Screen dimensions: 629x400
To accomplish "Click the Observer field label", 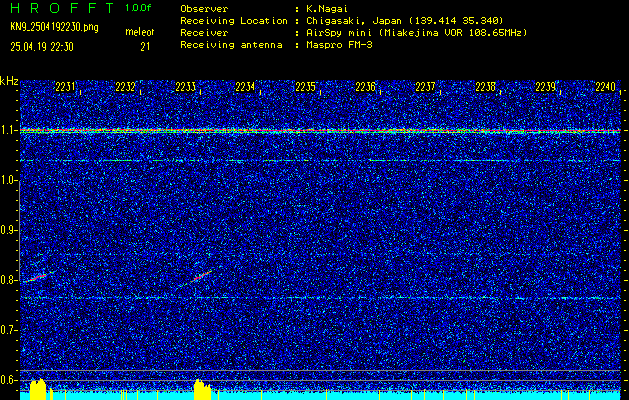I will [x=204, y=9].
